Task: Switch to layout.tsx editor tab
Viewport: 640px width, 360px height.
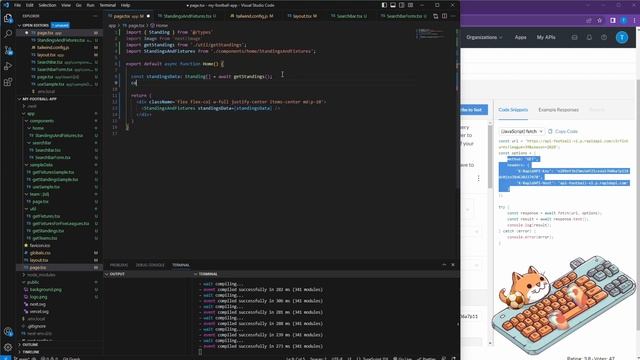Action: point(302,16)
